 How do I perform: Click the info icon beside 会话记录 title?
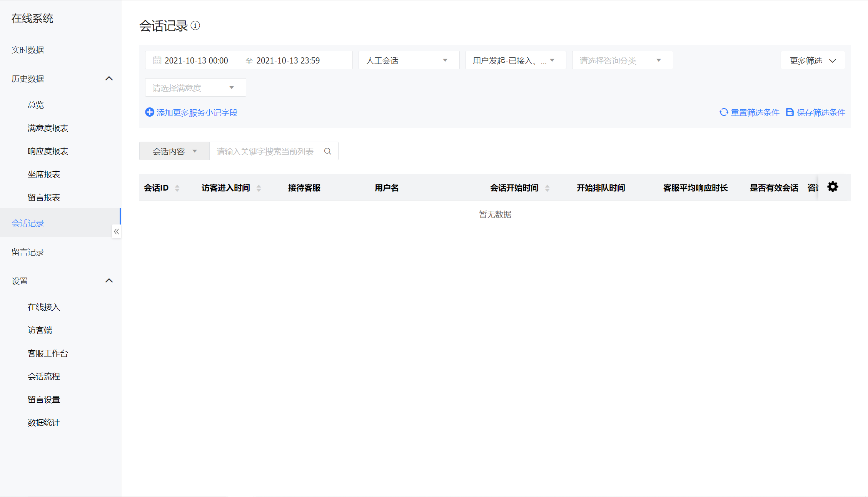pyautogui.click(x=195, y=25)
